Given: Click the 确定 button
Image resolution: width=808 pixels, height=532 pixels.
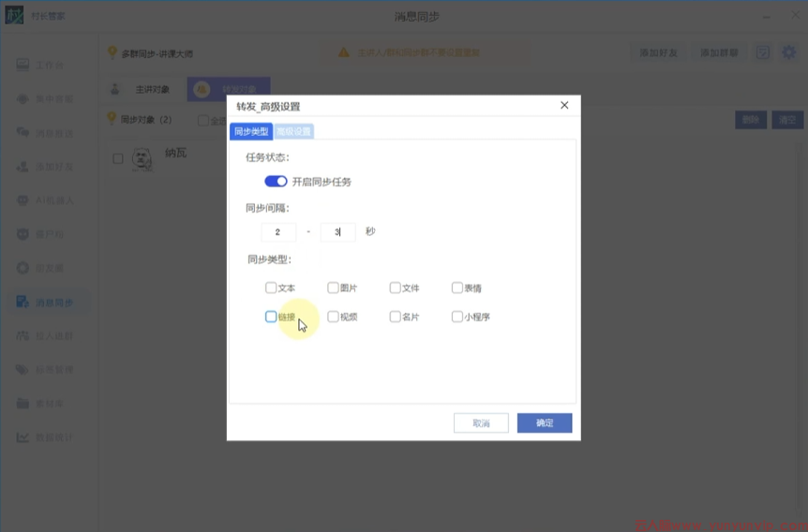Looking at the screenshot, I should tap(544, 423).
